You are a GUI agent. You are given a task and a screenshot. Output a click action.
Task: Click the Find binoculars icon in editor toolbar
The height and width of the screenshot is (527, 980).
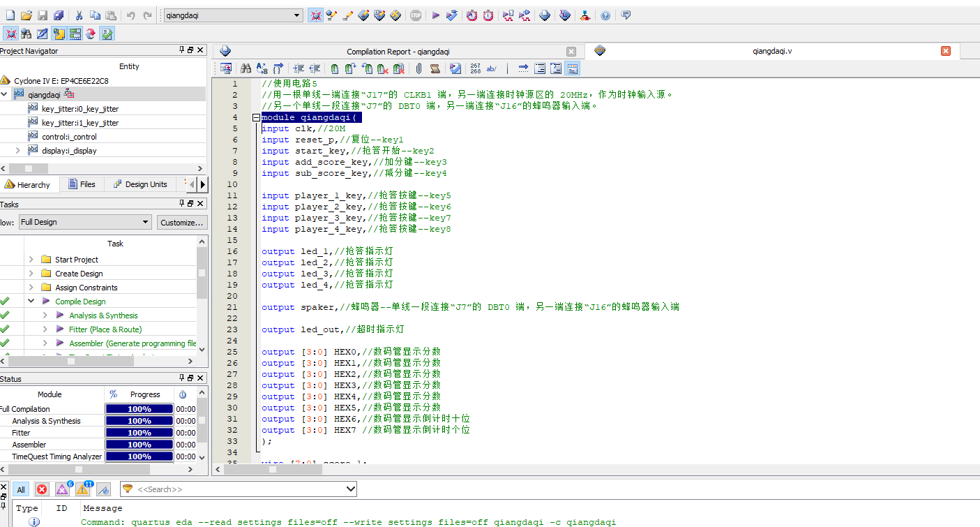pyautogui.click(x=246, y=68)
